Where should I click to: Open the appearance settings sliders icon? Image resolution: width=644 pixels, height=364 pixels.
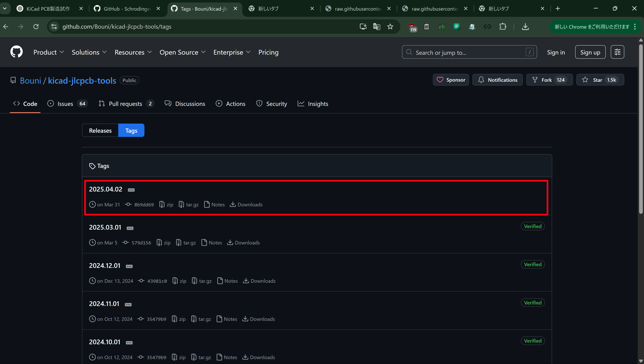tap(617, 52)
